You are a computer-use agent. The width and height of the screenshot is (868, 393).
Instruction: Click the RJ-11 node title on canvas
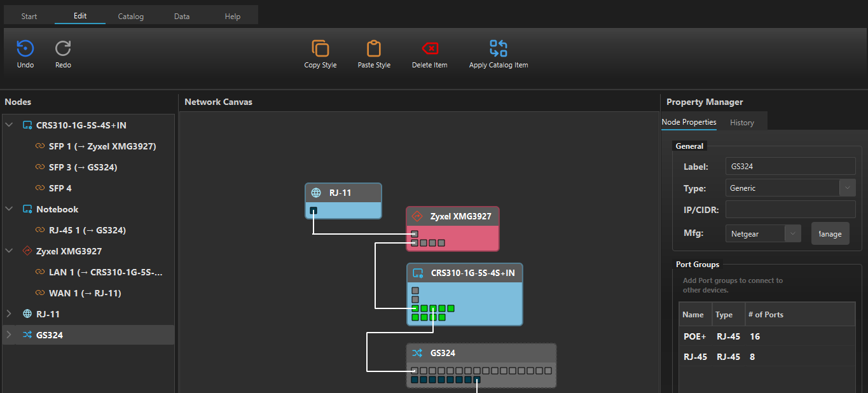coord(340,193)
